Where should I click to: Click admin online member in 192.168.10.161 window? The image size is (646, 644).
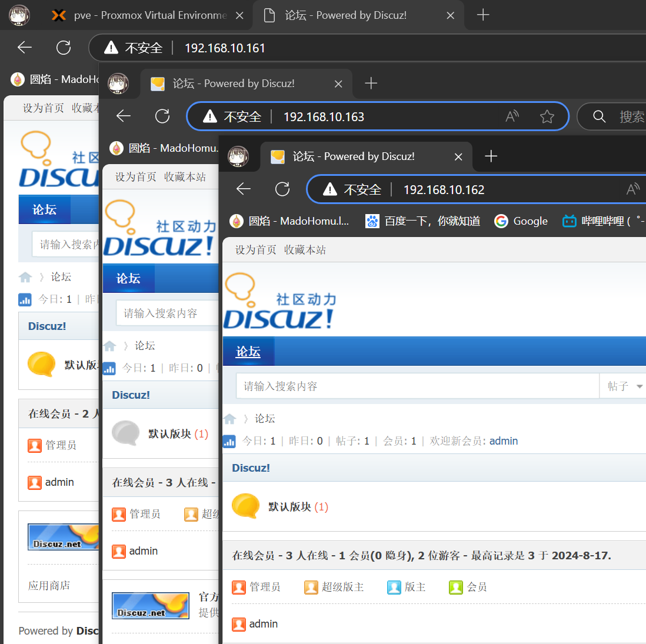59,482
